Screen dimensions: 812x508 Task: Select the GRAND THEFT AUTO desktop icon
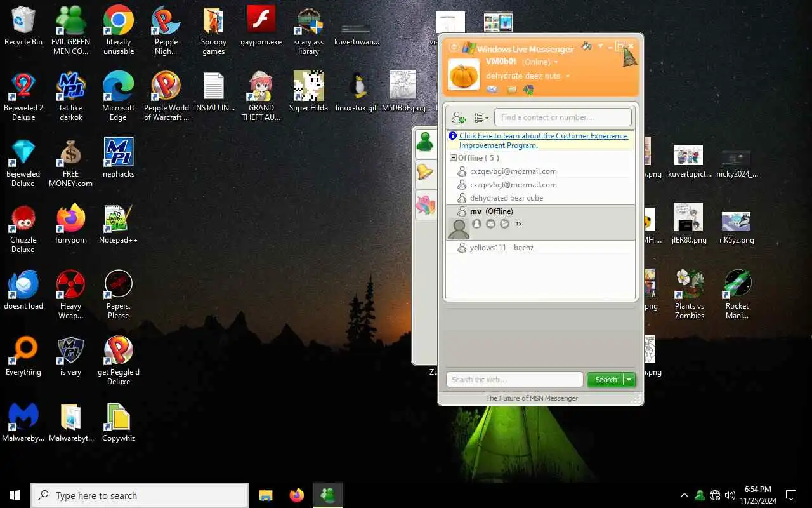pyautogui.click(x=261, y=97)
